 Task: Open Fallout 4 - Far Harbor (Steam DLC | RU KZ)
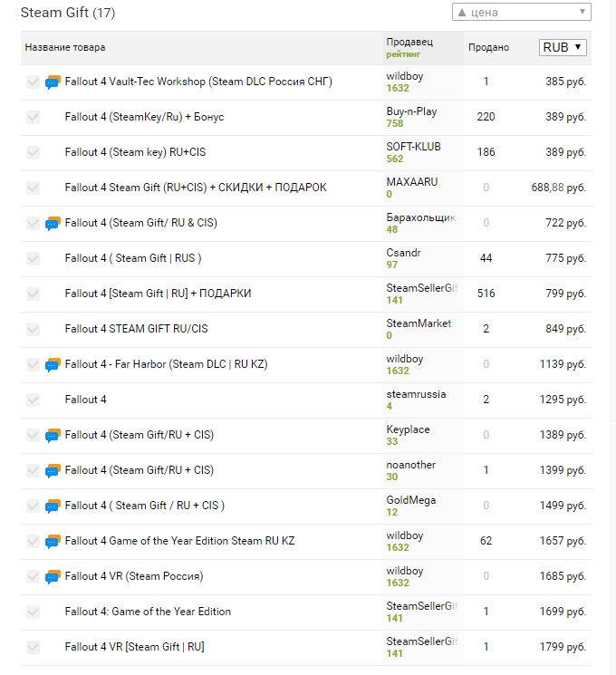[166, 363]
